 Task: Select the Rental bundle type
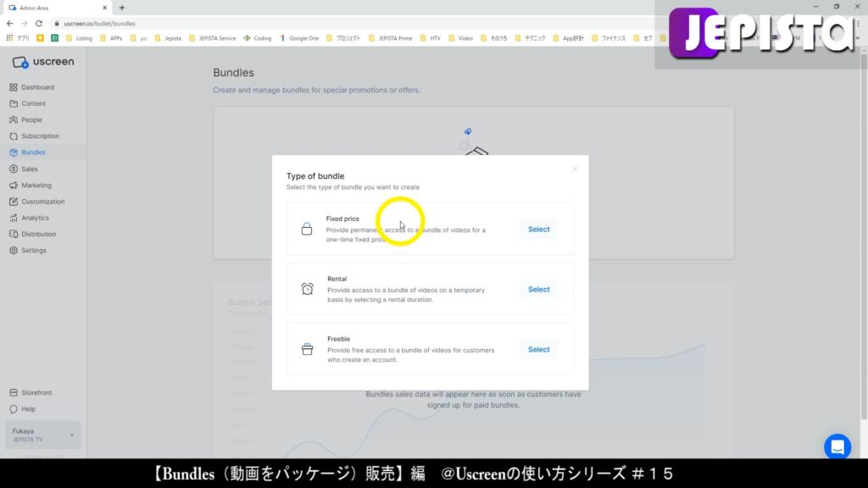[x=538, y=290]
